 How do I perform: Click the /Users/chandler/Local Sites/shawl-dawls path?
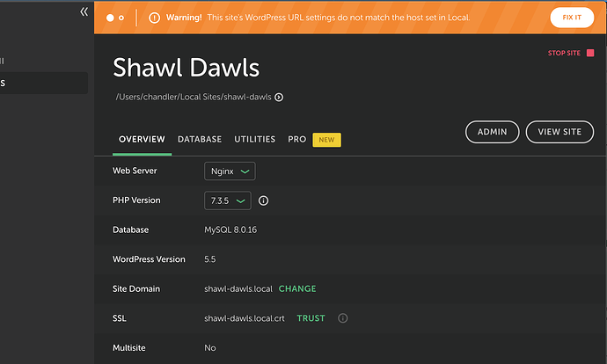point(194,97)
